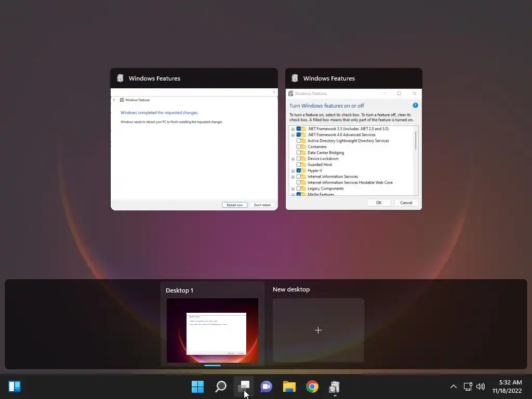Click Windows Features icon in right thumbnail title
The height and width of the screenshot is (399, 532).
point(295,78)
